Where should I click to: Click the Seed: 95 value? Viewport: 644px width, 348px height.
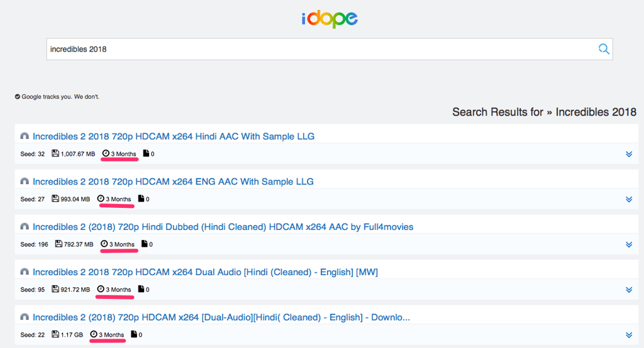coord(33,290)
